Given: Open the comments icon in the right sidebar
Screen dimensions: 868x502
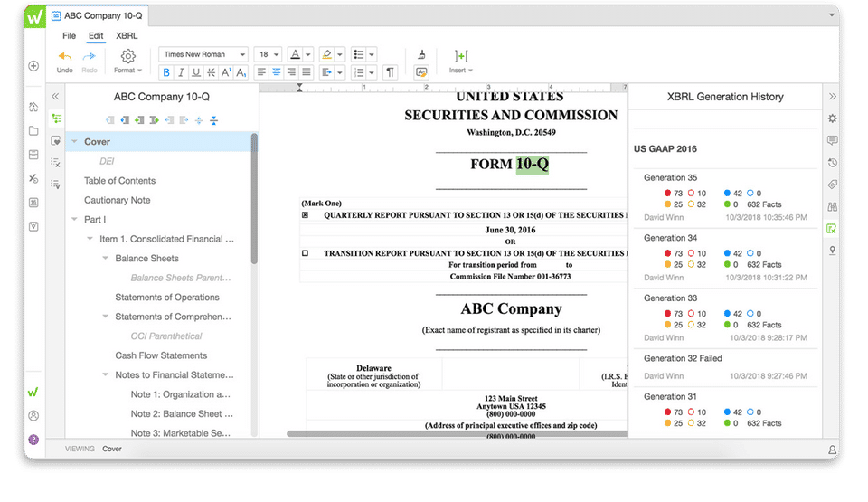Looking at the screenshot, I should click(x=832, y=141).
